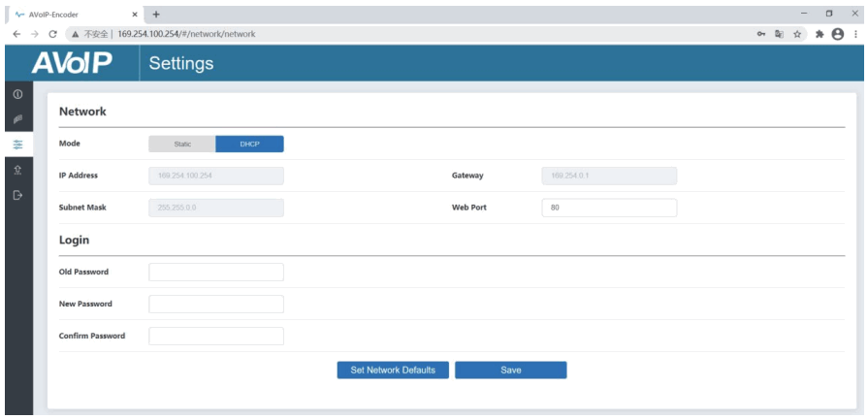Click the saved password key icon
868x419 pixels.
tap(761, 34)
